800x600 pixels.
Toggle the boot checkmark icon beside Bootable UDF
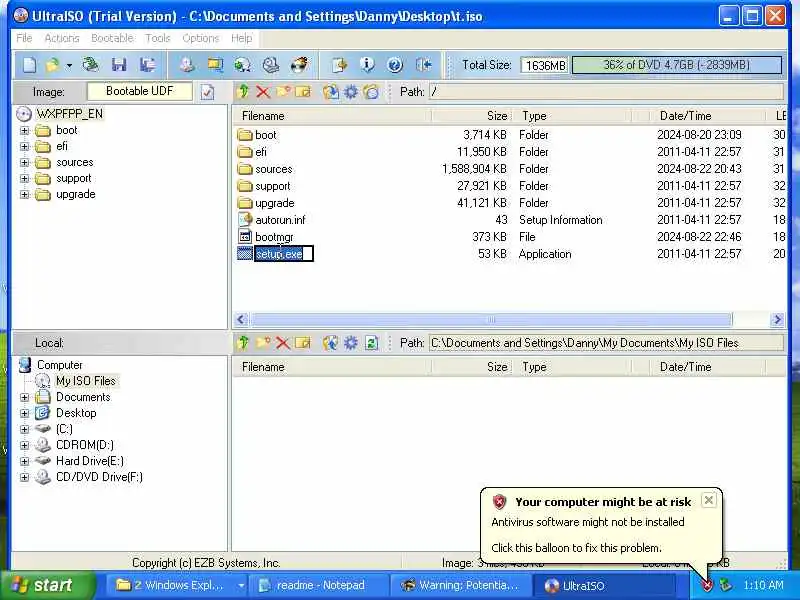point(207,92)
